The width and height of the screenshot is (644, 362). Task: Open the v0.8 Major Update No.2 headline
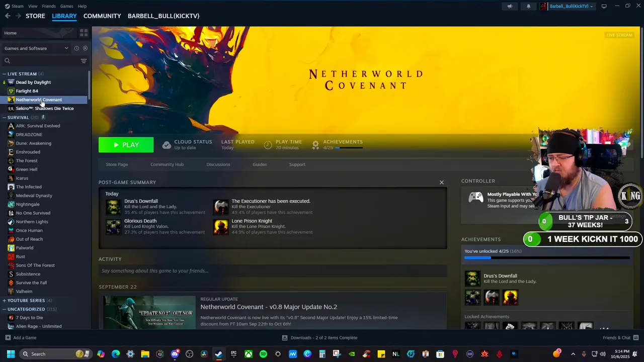(x=269, y=307)
